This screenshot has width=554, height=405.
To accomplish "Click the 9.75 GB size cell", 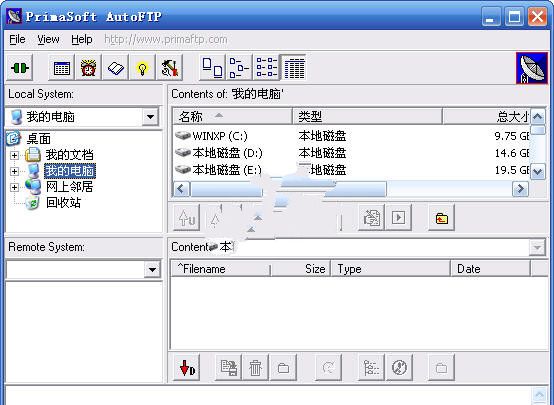I will point(512,136).
